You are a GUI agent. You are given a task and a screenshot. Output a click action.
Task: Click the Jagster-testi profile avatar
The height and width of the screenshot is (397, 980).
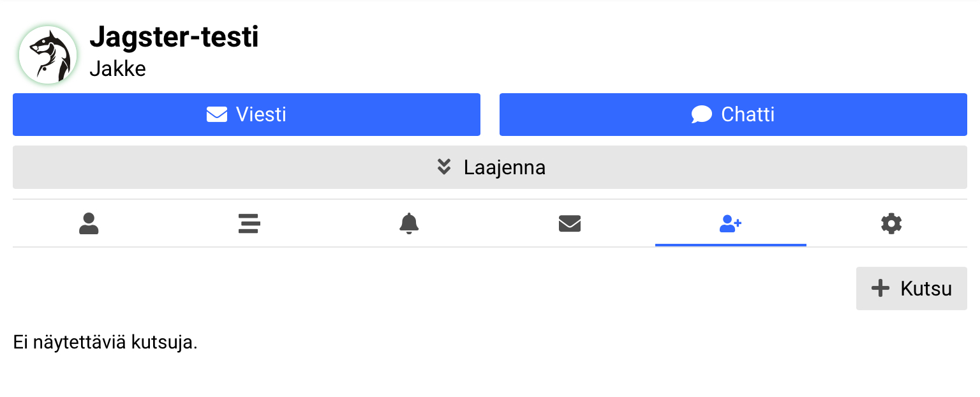pos(48,55)
